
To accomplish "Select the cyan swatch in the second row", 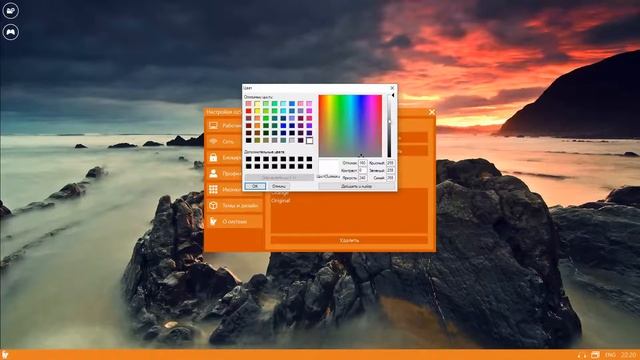I will coord(283,111).
